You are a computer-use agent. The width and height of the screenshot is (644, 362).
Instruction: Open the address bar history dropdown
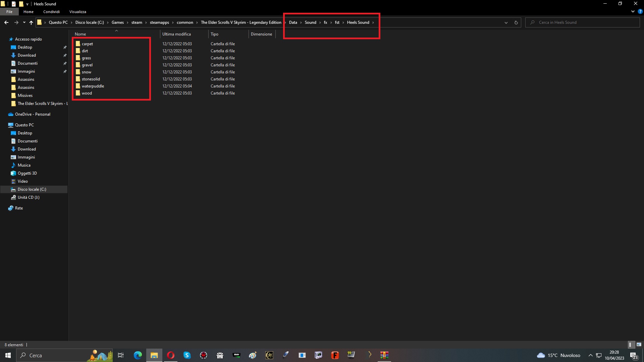tap(506, 22)
